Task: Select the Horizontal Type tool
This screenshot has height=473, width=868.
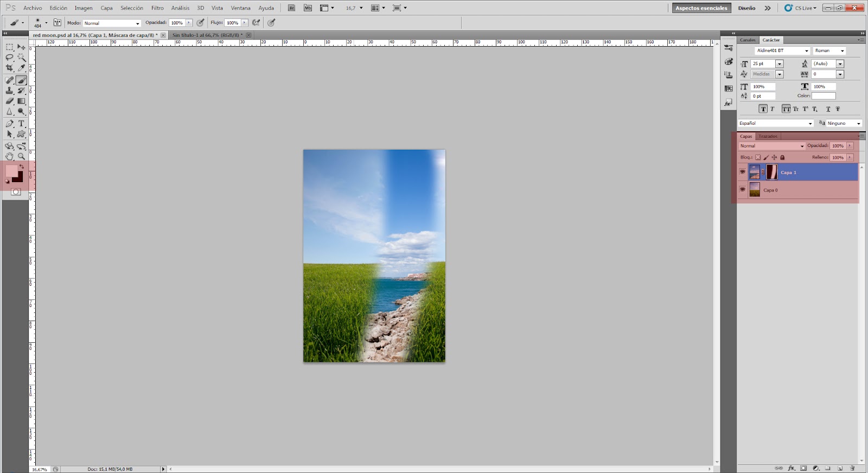Action: pos(22,124)
